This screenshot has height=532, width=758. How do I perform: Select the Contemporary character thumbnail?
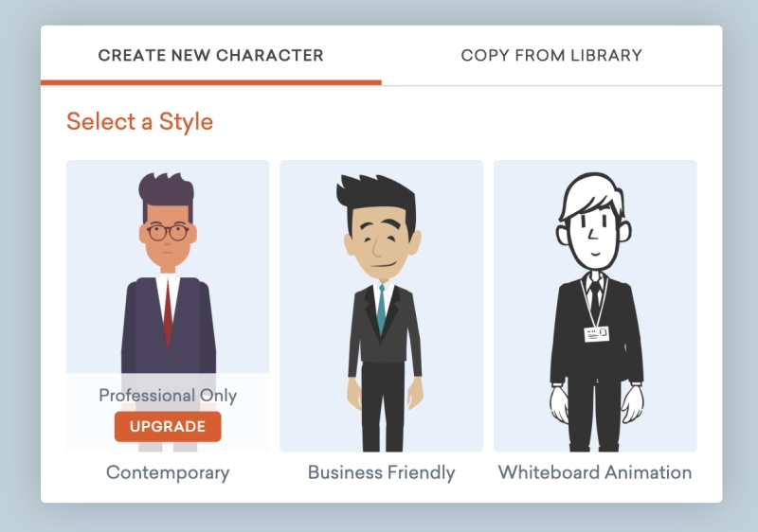click(168, 306)
